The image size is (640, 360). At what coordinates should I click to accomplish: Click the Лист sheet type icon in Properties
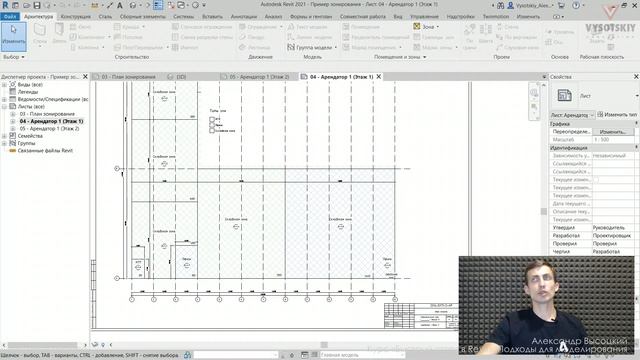[564, 96]
